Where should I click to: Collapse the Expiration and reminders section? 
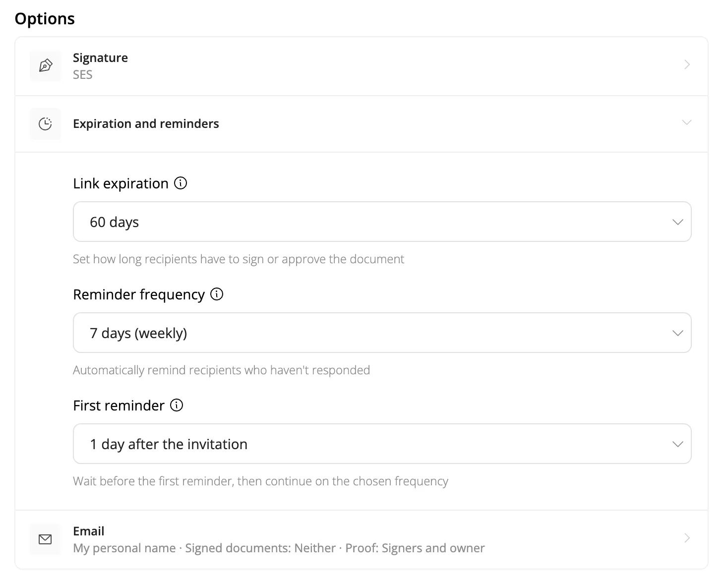click(x=687, y=122)
